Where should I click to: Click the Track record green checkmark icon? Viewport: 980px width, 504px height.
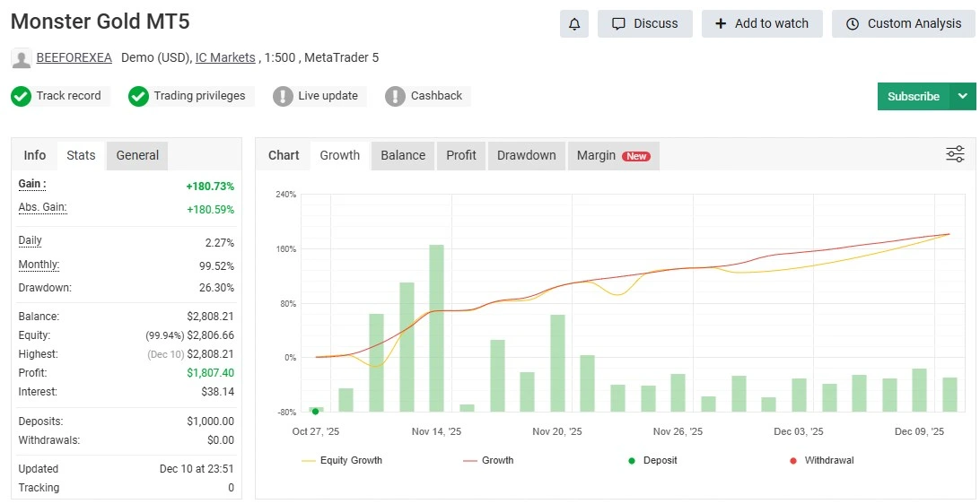[22, 96]
